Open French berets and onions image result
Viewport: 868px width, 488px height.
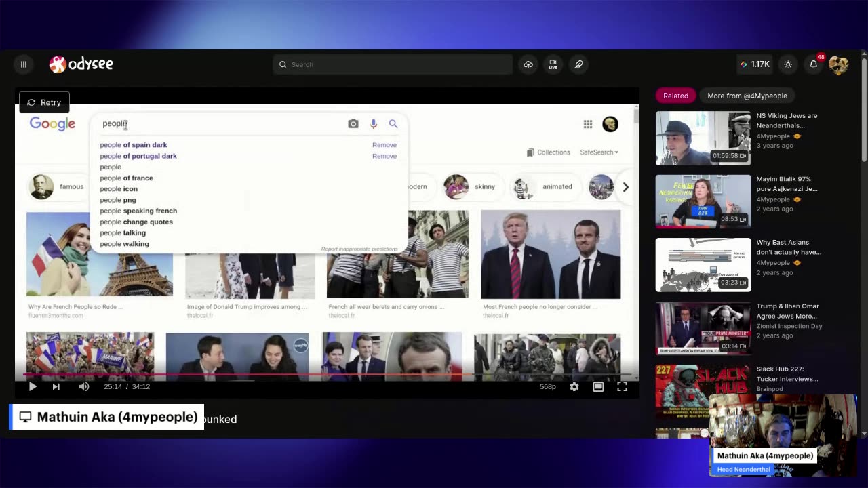[x=397, y=254]
